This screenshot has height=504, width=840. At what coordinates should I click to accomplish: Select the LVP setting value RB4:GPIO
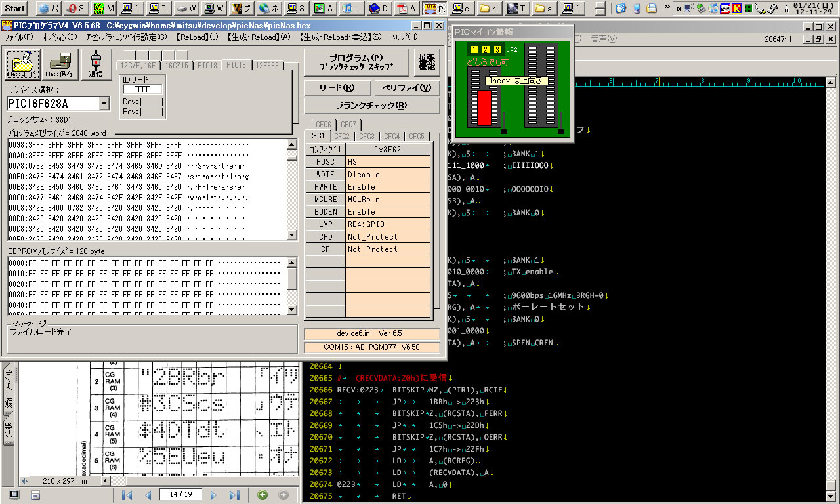pyautogui.click(x=388, y=224)
